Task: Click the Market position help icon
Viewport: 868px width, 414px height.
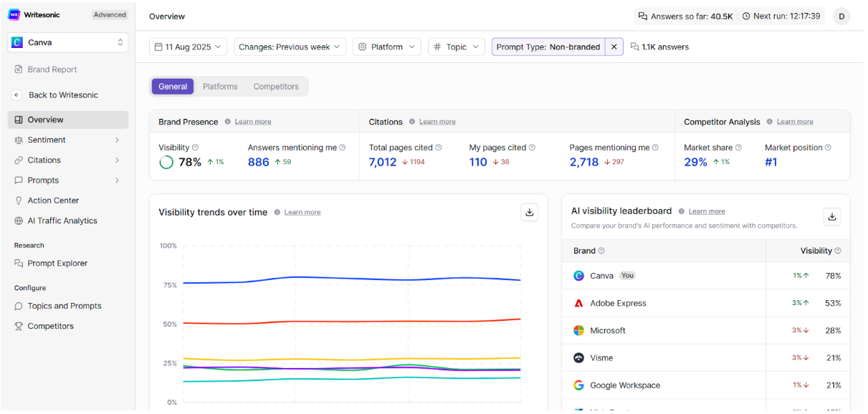Action: 828,148
